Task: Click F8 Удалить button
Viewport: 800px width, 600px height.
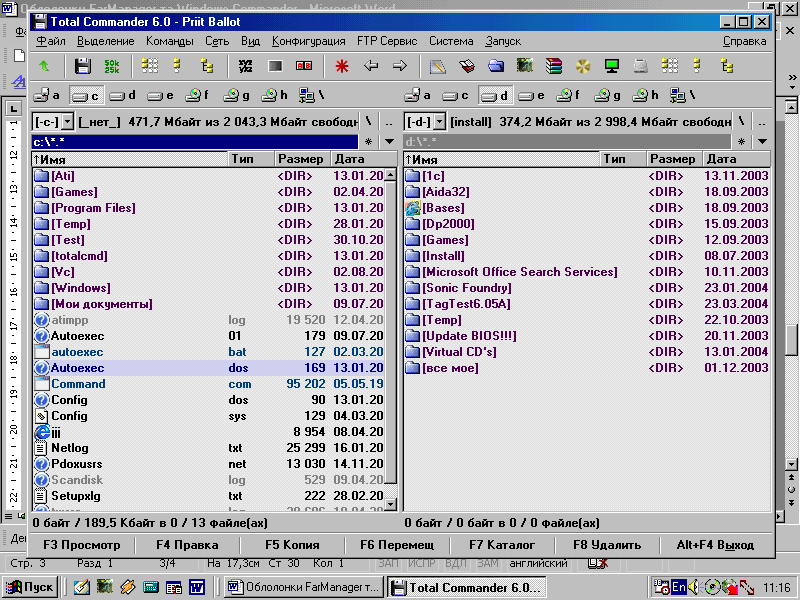Action: tap(607, 545)
